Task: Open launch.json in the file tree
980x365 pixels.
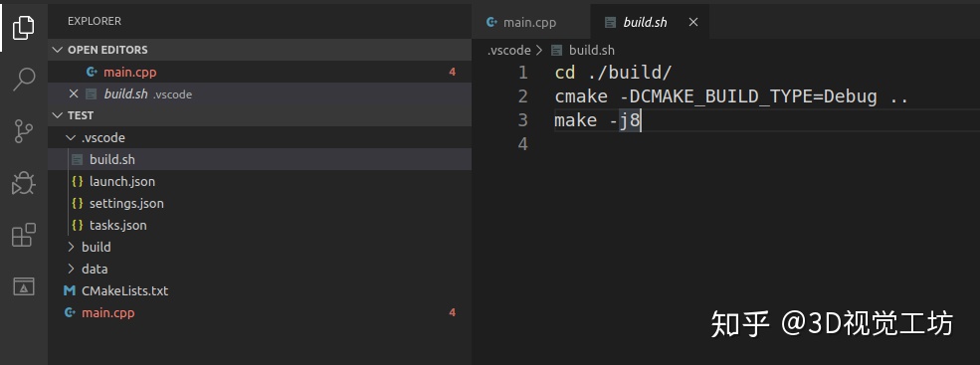Action: (x=260, y=181)
